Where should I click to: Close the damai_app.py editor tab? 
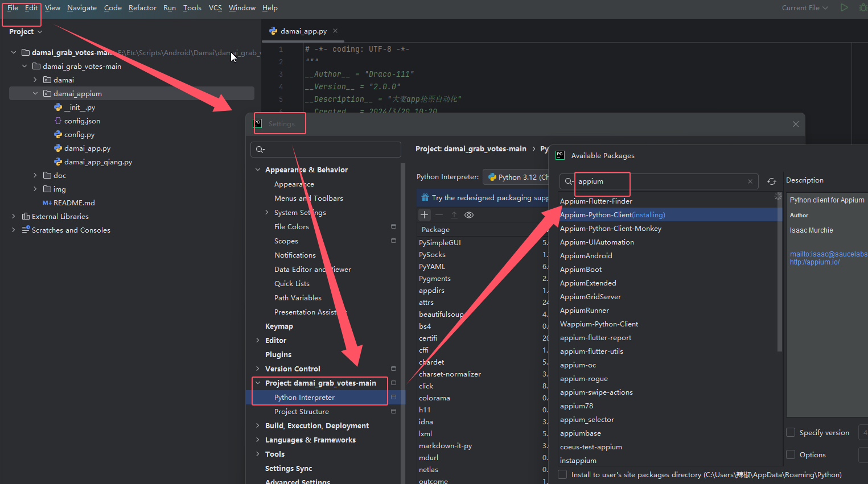[335, 31]
